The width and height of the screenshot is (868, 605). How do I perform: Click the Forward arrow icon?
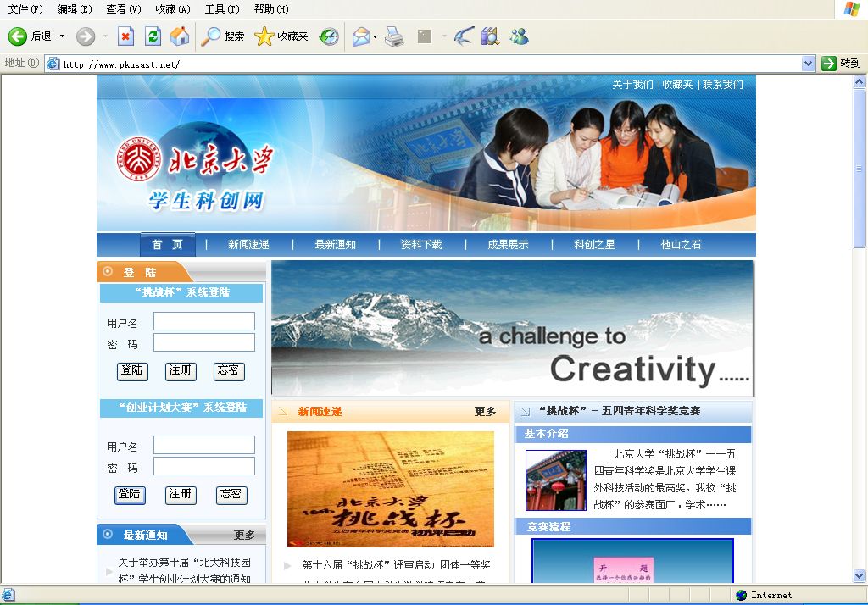(x=86, y=36)
